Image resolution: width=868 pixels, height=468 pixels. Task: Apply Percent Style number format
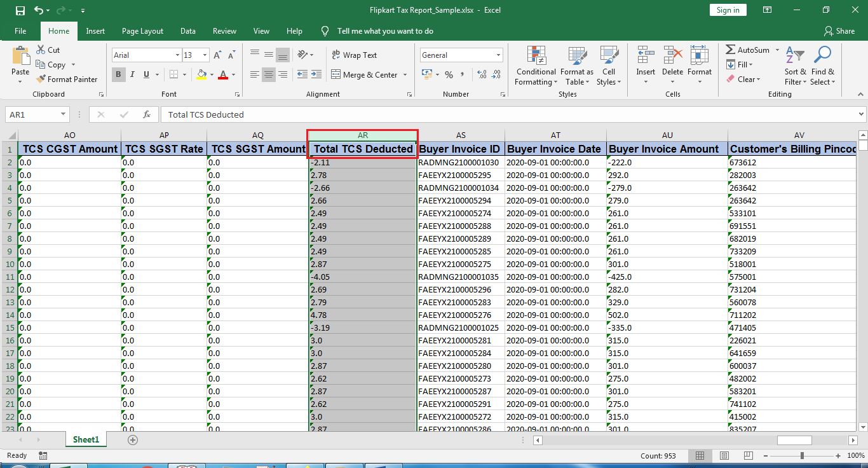click(x=449, y=74)
